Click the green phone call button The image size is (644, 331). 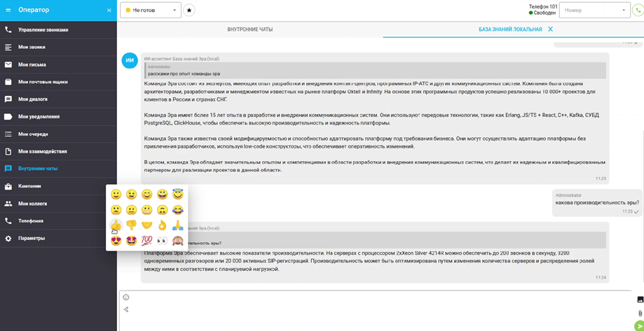pos(638,10)
